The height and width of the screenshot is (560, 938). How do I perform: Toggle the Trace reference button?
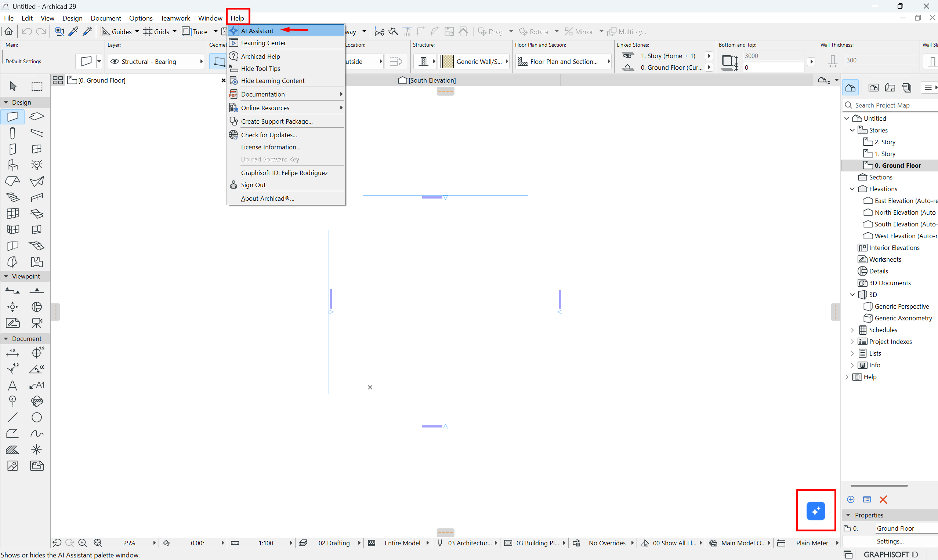pyautogui.click(x=195, y=31)
